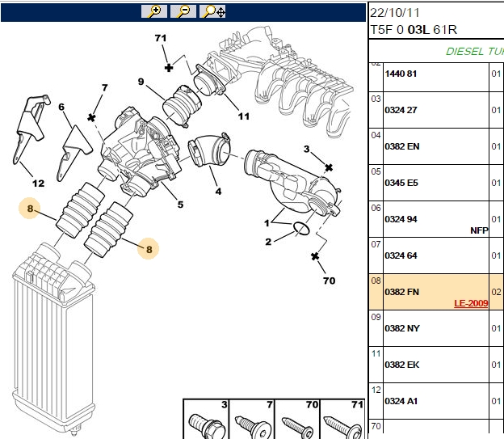Select part number 0382 EN
The image size is (504, 439).
402,146
